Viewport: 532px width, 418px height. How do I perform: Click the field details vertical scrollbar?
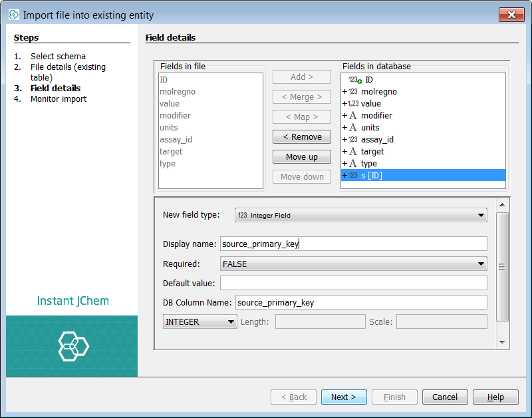coord(503,266)
